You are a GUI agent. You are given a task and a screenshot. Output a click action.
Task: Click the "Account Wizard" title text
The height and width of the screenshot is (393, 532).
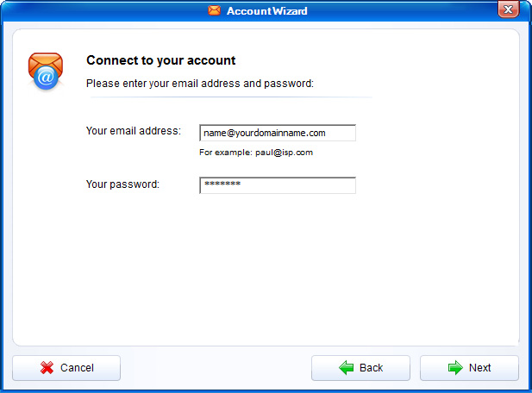pyautogui.click(x=266, y=11)
